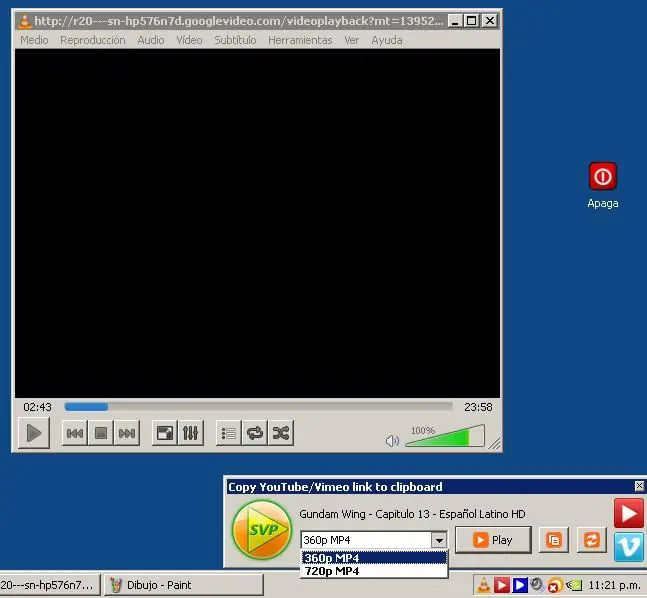Switch to VLC taskbar button
The width and height of the screenshot is (647, 598).
(x=50, y=585)
